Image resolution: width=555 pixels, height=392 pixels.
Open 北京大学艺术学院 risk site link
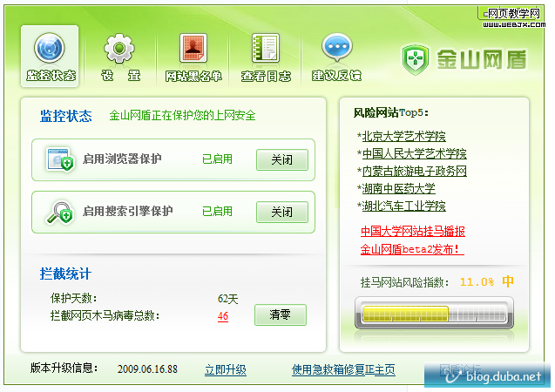coord(403,136)
